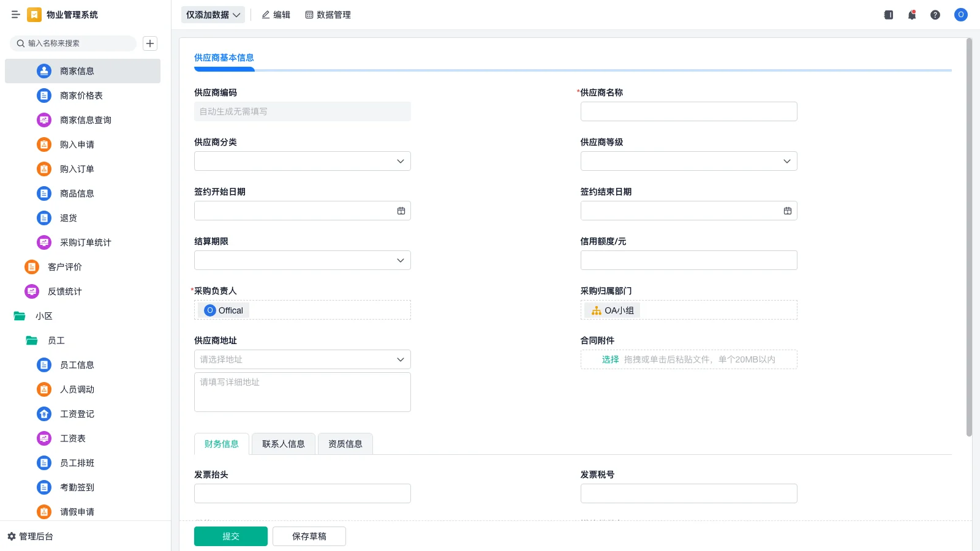The width and height of the screenshot is (980, 551).
Task: Click the 发票抬头 input field
Action: click(x=302, y=493)
